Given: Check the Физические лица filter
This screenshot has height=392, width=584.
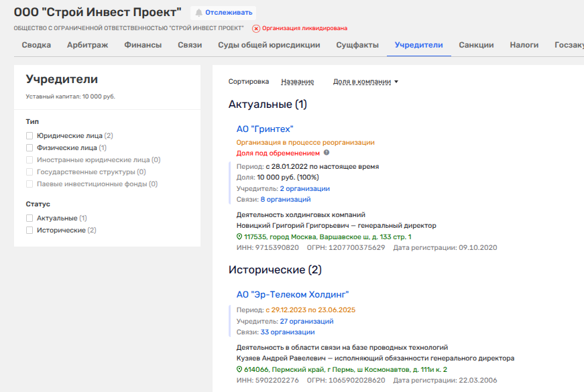Looking at the screenshot, I should point(30,147).
